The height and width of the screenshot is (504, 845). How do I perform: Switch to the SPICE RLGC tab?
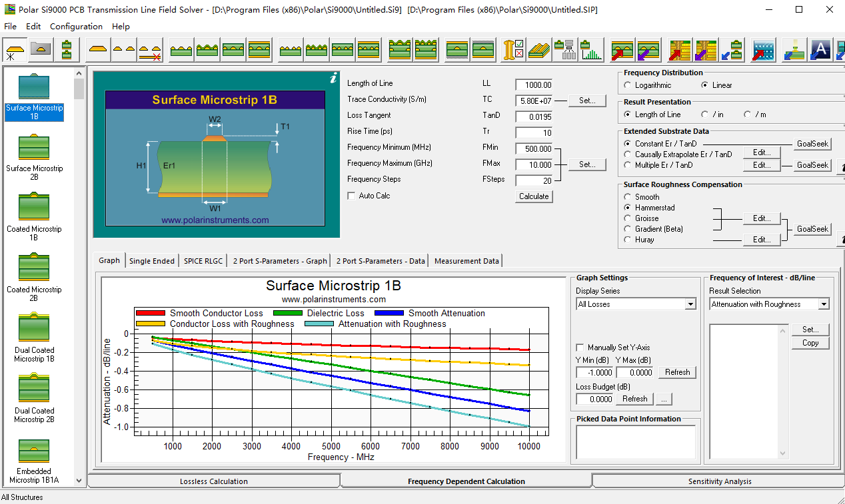point(203,261)
